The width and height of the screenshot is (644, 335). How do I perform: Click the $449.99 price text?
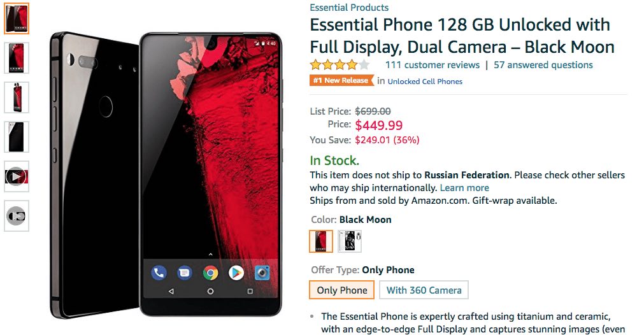click(x=378, y=125)
